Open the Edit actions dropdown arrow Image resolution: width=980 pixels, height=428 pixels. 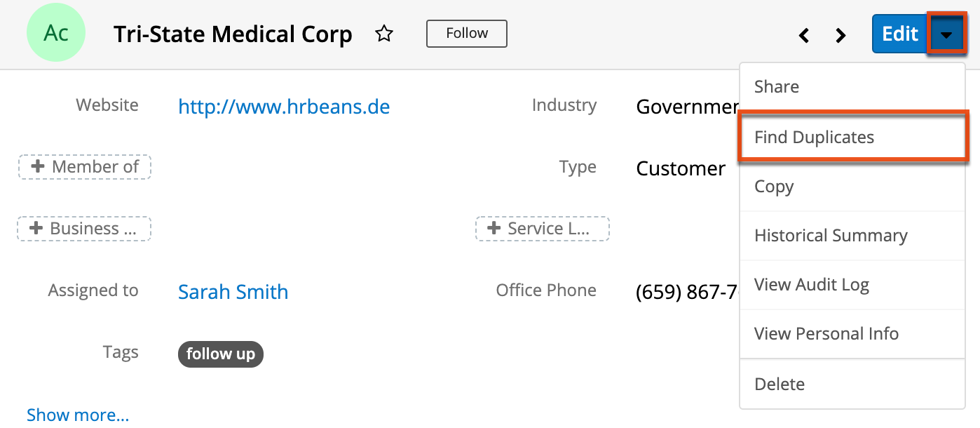[x=947, y=33]
